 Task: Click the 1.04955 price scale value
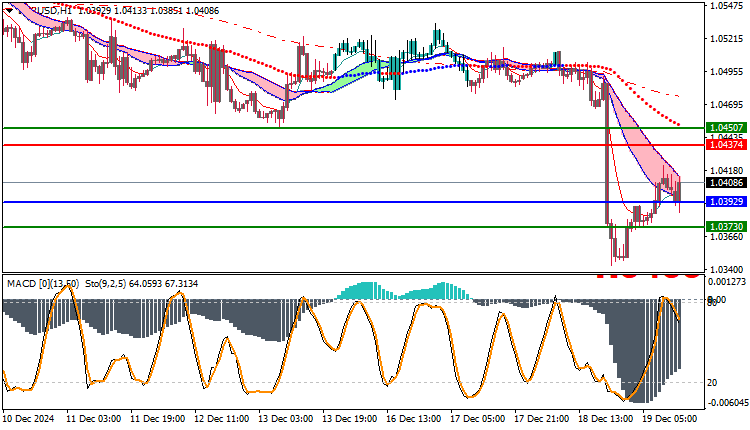coord(727,72)
